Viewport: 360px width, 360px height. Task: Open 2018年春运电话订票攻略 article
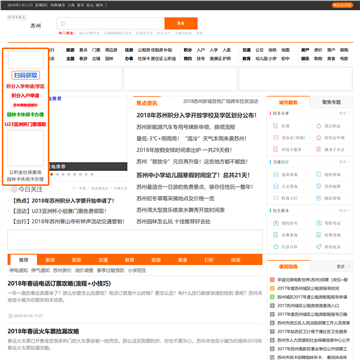(59, 284)
